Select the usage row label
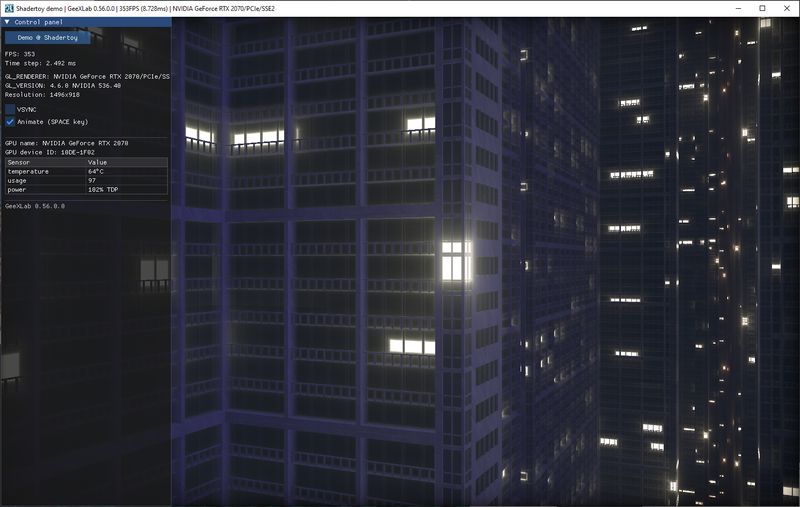Image resolution: width=800 pixels, height=507 pixels. pyautogui.click(x=17, y=181)
